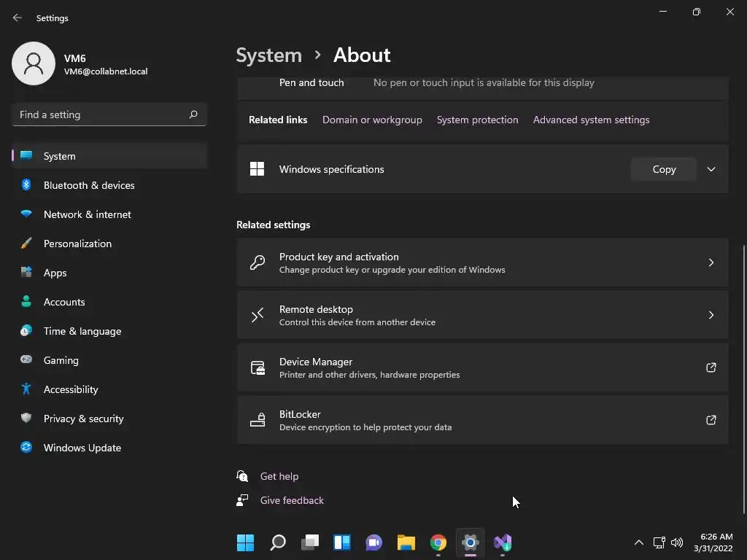
Task: Open volume tray icon
Action: 676,542
